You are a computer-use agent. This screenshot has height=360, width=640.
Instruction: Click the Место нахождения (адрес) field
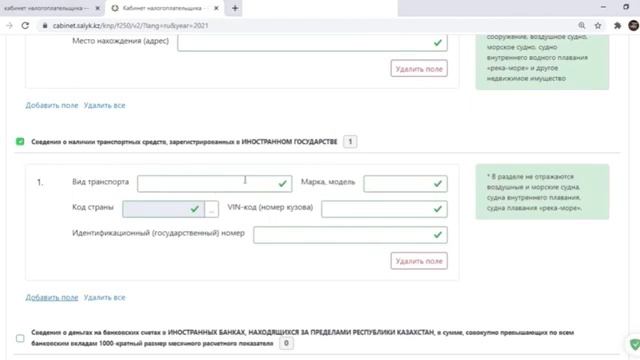click(x=312, y=43)
